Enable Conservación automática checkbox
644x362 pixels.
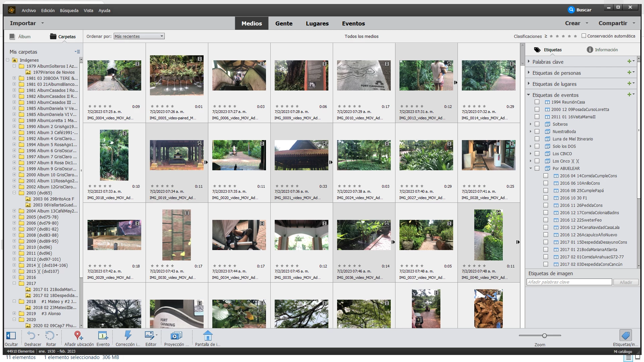(x=584, y=36)
